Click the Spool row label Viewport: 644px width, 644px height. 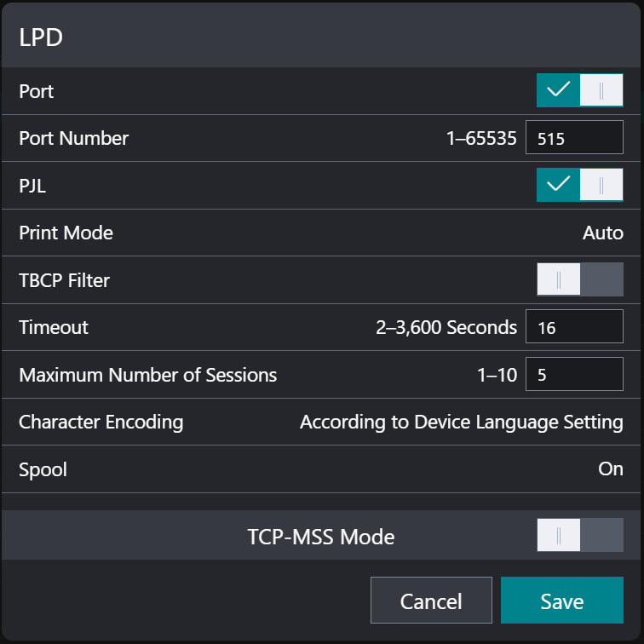(43, 469)
